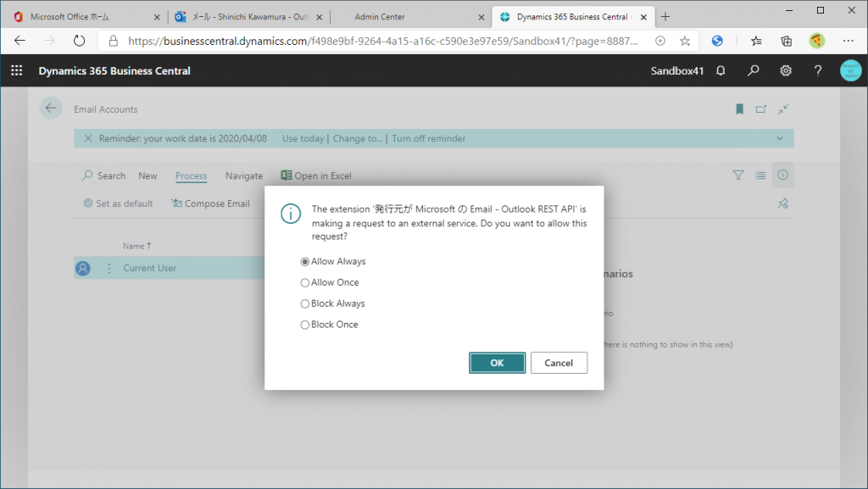Open the list in Excel
868x489 pixels.
click(316, 175)
